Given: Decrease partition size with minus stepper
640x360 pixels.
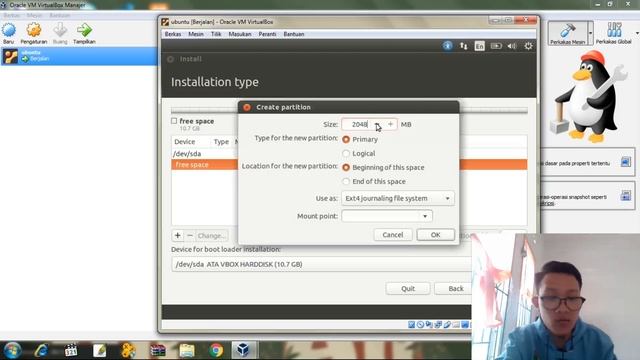Looking at the screenshot, I should (x=377, y=124).
